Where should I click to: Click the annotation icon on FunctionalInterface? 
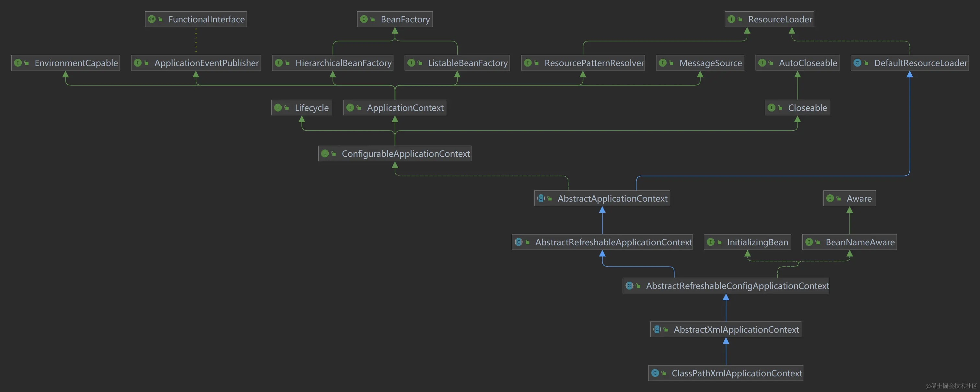[x=151, y=19]
